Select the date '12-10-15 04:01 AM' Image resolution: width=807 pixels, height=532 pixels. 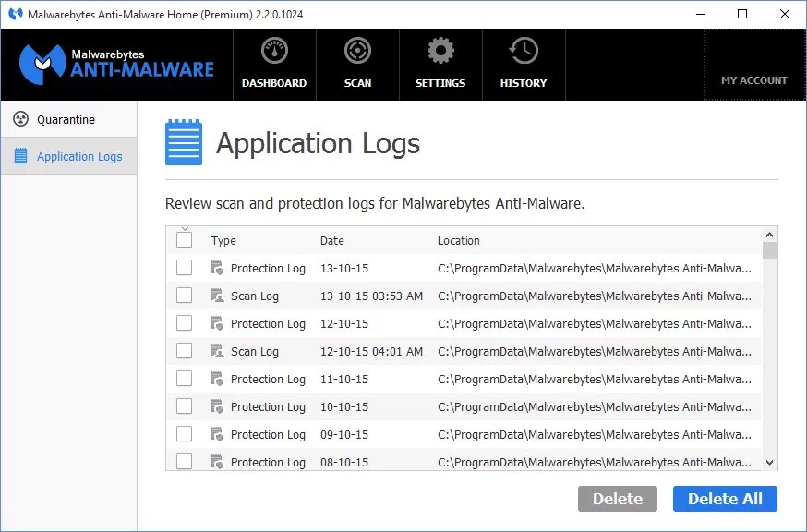371,352
